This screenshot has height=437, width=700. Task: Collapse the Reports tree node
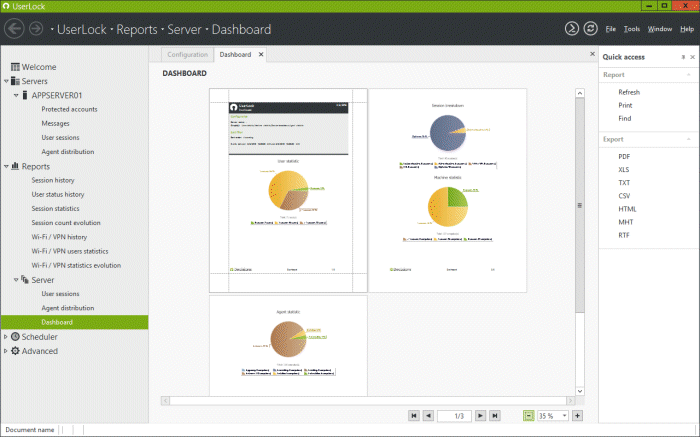click(6, 166)
